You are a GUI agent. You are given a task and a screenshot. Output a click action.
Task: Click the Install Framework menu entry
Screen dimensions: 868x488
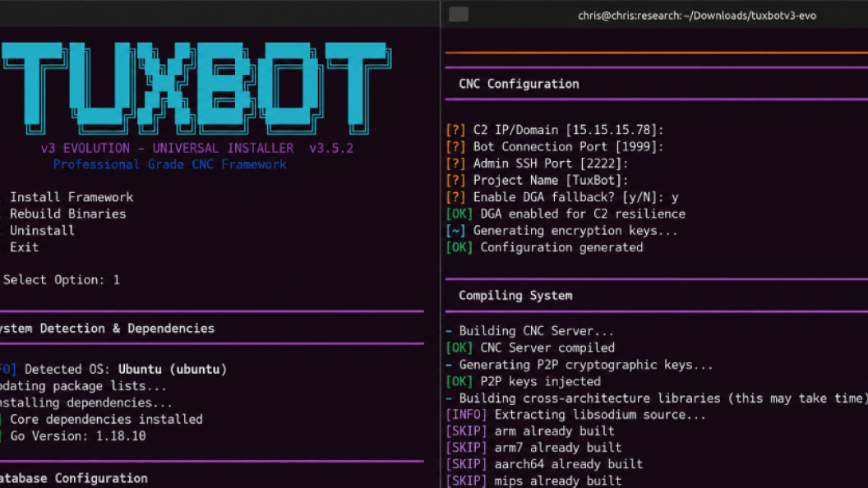72,197
